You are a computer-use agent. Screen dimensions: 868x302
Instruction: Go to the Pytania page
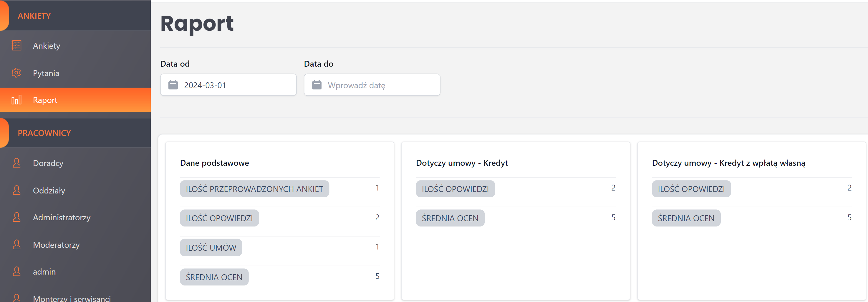pos(46,73)
